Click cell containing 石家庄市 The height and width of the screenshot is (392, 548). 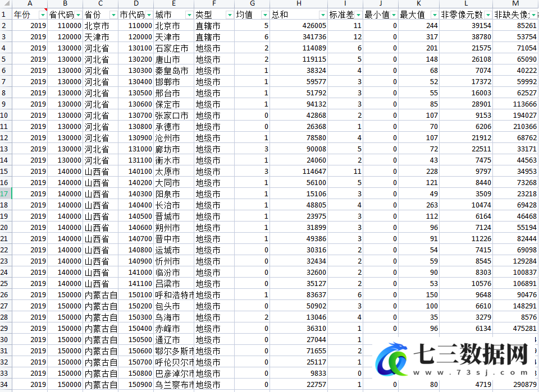coord(173,48)
